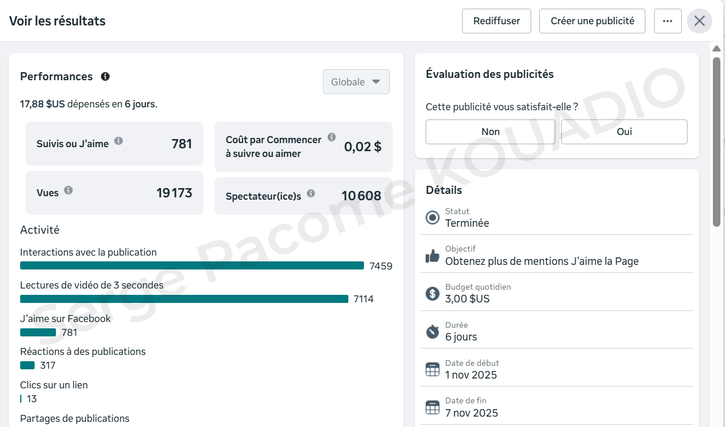Viewport: 725px width, 427px height.
Task: Click info icon beside Vues
Action: [68, 190]
